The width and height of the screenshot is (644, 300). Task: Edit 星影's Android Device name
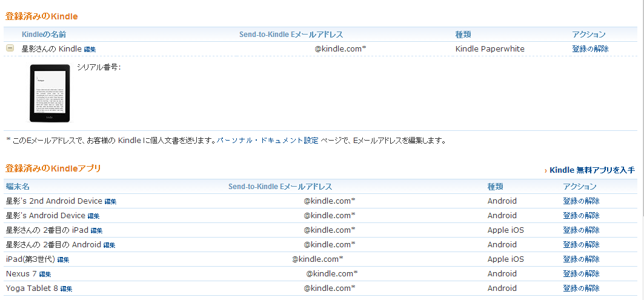[x=94, y=216]
